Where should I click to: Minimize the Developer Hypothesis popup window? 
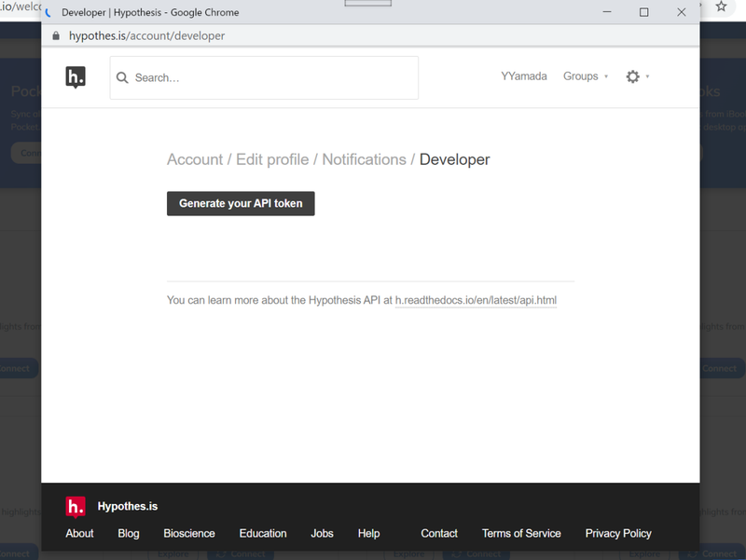click(607, 12)
